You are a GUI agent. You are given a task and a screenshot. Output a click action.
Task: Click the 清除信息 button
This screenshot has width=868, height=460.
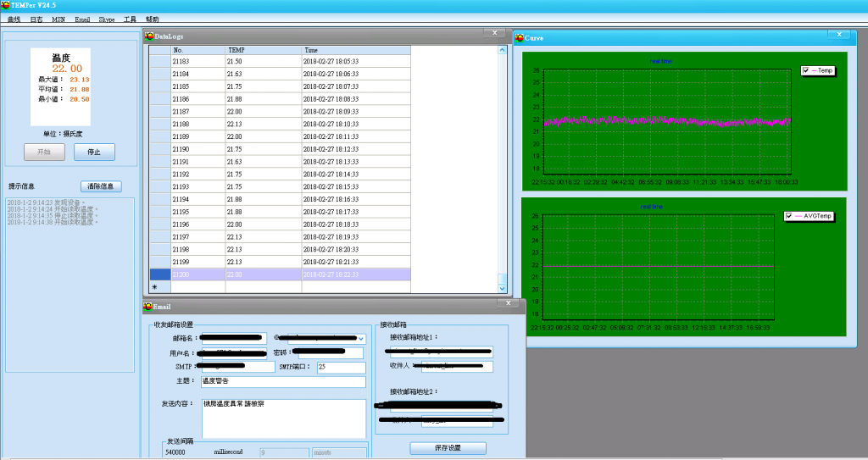click(x=101, y=186)
